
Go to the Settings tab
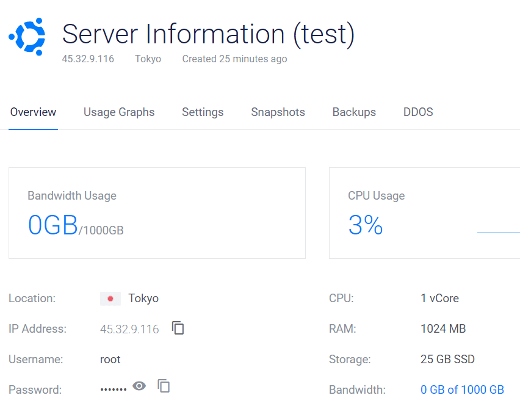[x=203, y=112]
